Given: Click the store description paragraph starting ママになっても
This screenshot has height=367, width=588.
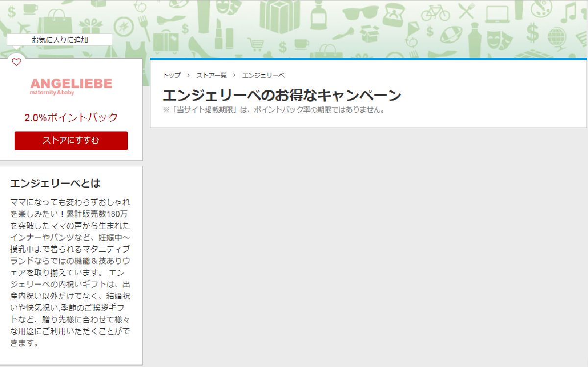Looking at the screenshot, I should 71,272.
